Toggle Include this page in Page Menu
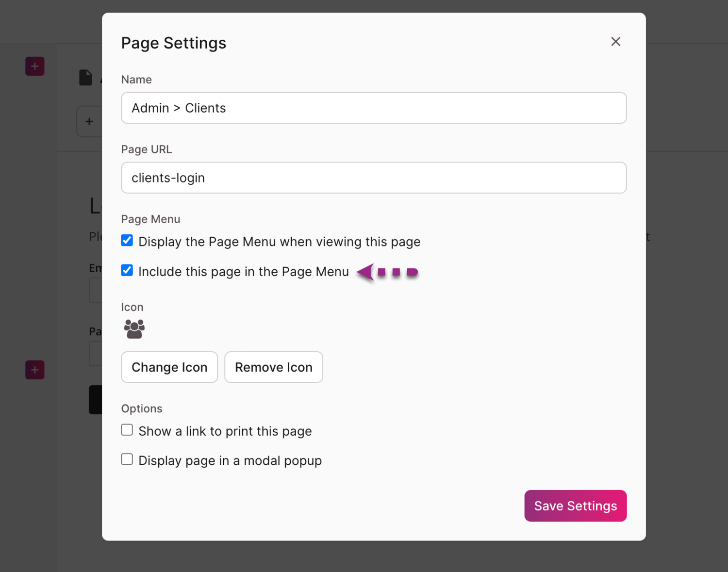 point(127,271)
